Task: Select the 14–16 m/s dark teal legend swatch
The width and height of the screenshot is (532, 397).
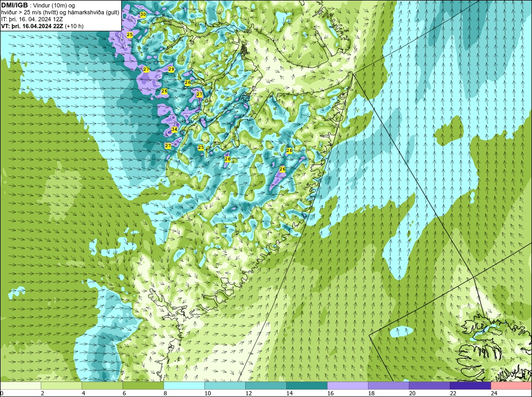Action: [x=307, y=385]
